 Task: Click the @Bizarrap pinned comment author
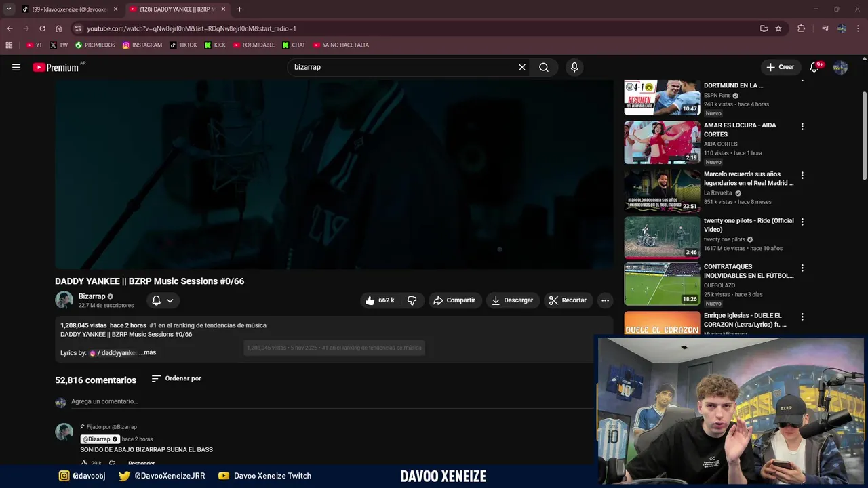pyautogui.click(x=98, y=439)
